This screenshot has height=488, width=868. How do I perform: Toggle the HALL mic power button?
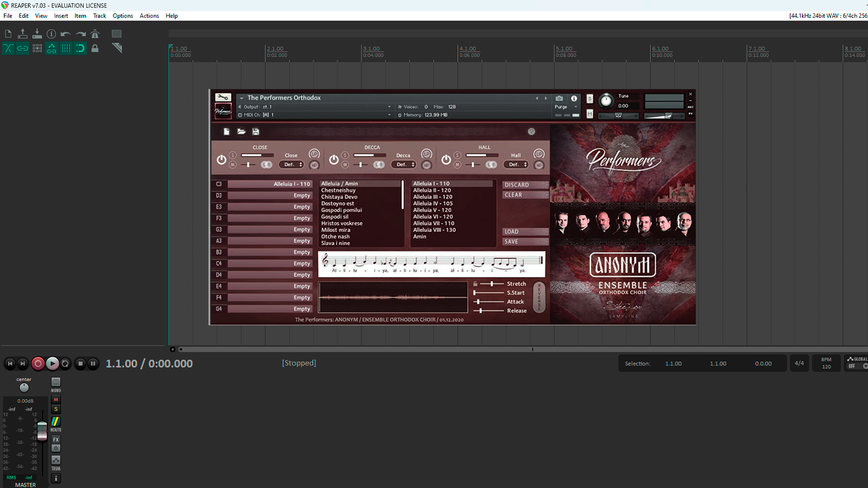click(x=446, y=159)
